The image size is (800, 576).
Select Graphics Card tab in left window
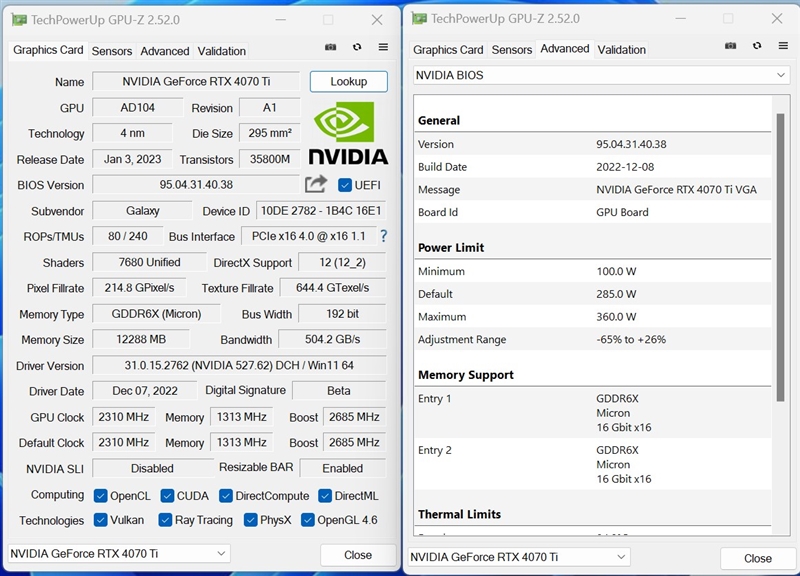pos(48,50)
